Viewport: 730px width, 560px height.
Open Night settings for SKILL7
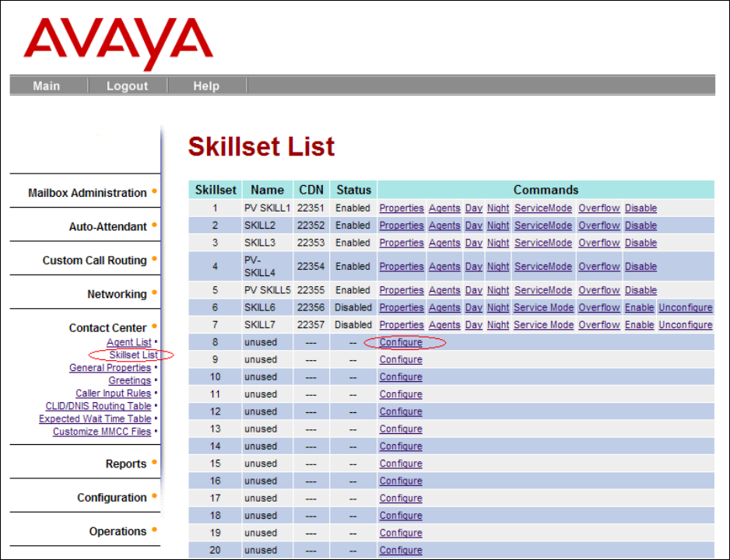click(498, 324)
